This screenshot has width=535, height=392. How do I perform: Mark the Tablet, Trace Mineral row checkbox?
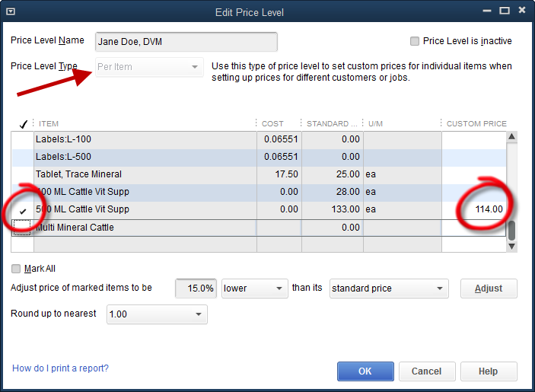pos(23,174)
